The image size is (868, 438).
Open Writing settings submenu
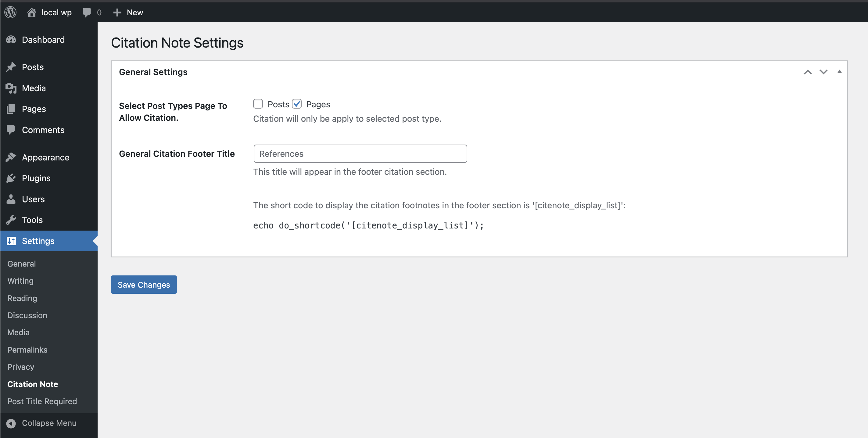pyautogui.click(x=20, y=281)
